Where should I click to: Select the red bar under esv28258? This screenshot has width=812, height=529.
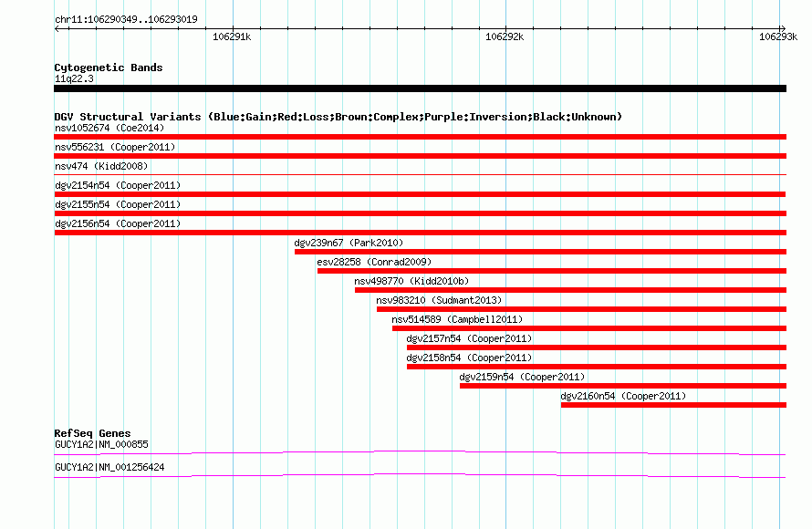552,271
